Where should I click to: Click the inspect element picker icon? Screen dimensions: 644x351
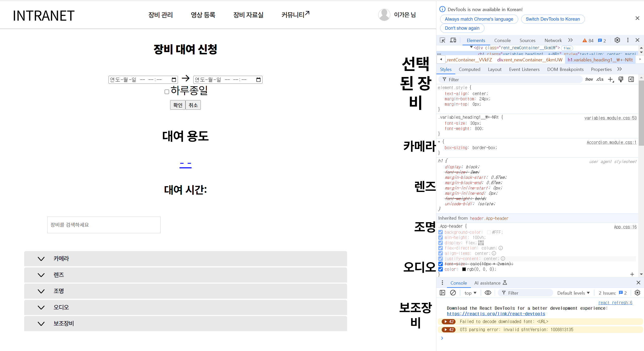coord(442,40)
